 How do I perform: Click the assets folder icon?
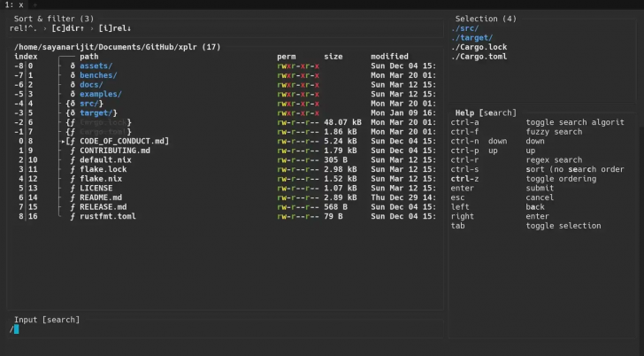(x=72, y=66)
